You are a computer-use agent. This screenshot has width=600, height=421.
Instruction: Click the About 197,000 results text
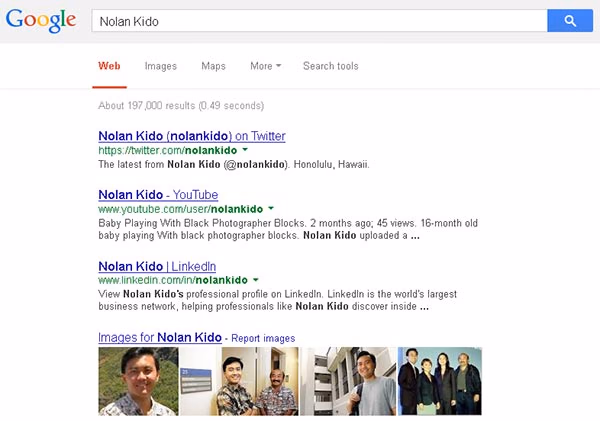click(x=181, y=106)
